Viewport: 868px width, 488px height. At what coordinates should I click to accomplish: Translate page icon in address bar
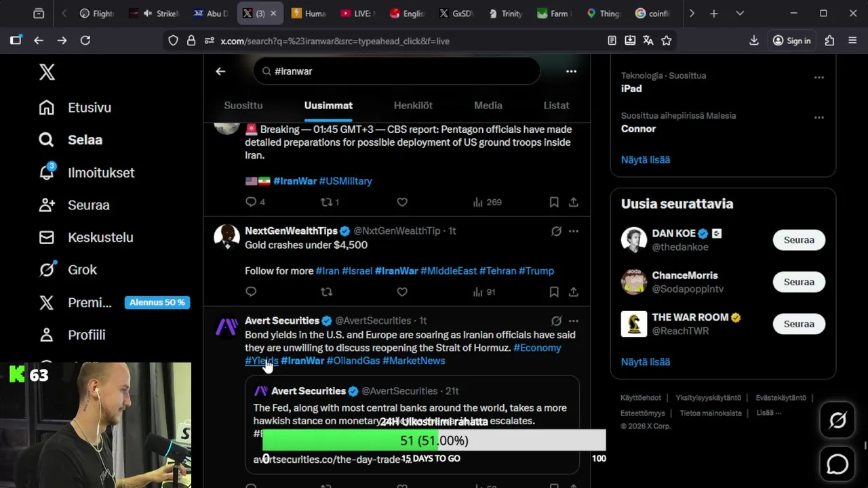tap(648, 41)
